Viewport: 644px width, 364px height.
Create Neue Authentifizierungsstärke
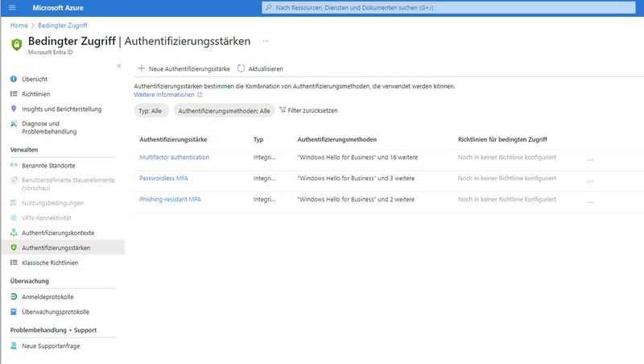coord(184,68)
